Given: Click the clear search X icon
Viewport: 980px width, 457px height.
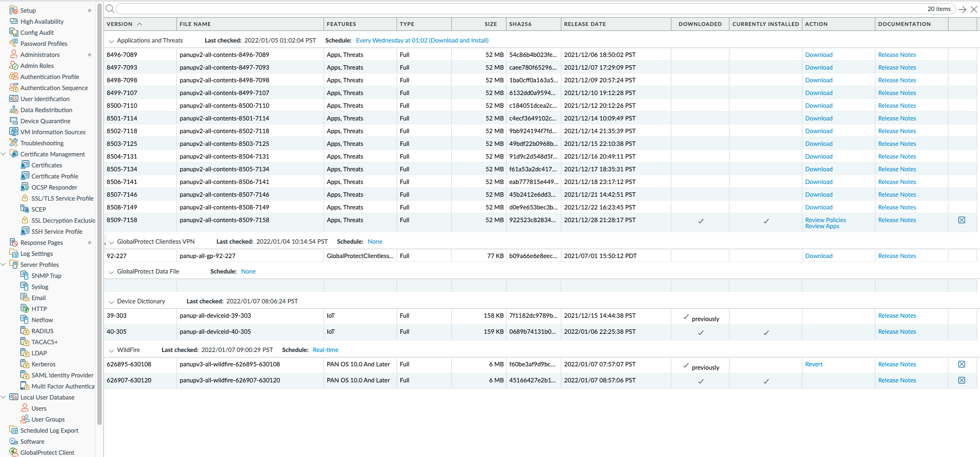Looking at the screenshot, I should 973,9.
